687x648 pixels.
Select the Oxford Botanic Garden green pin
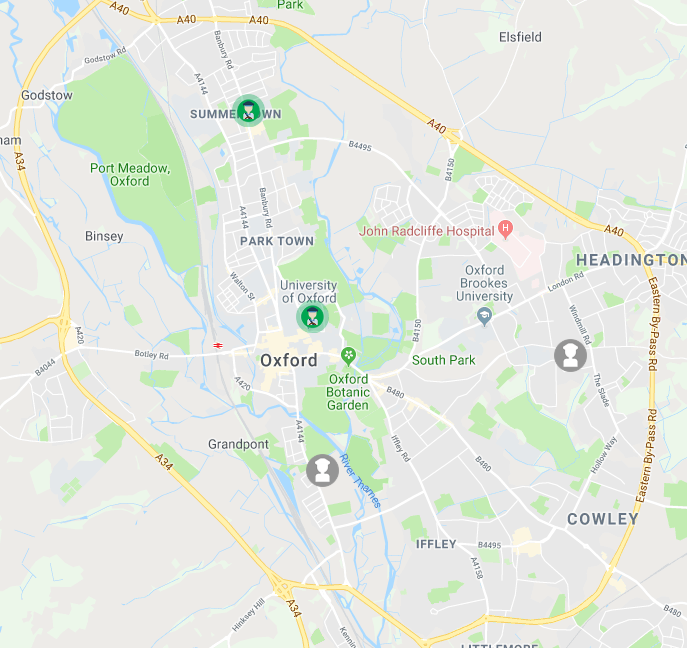pyautogui.click(x=349, y=357)
